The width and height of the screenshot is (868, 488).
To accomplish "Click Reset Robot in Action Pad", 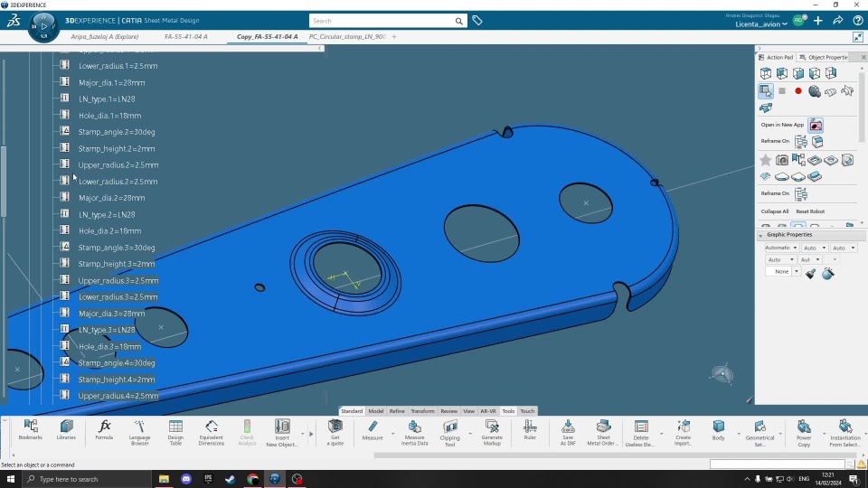I will click(810, 211).
